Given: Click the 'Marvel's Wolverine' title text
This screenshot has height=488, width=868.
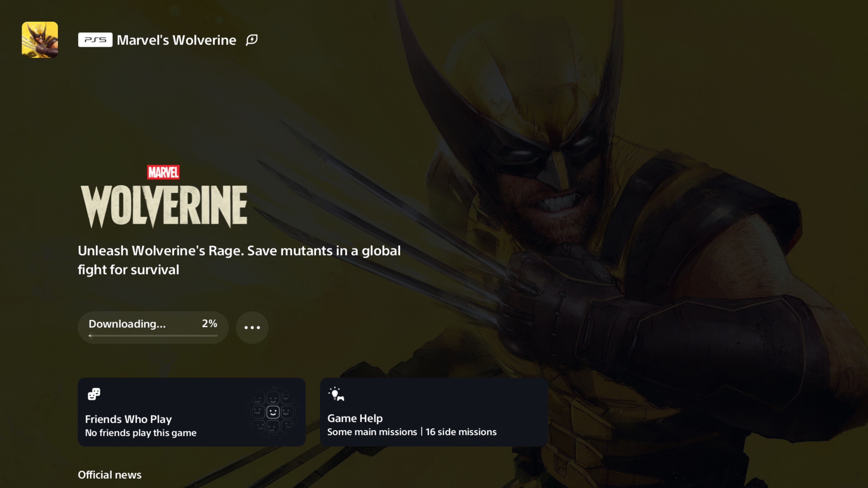Looking at the screenshot, I should tap(176, 40).
